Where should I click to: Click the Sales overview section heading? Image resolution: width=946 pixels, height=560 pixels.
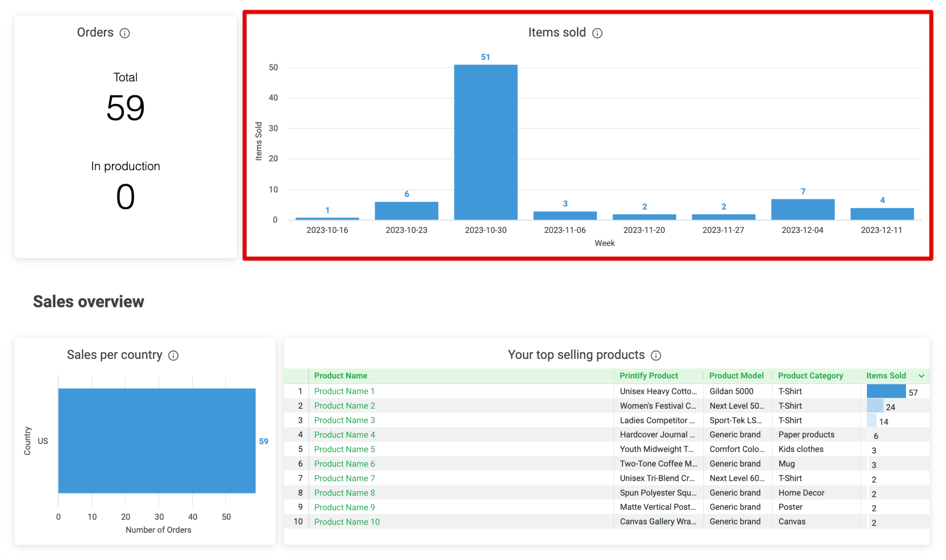point(89,301)
